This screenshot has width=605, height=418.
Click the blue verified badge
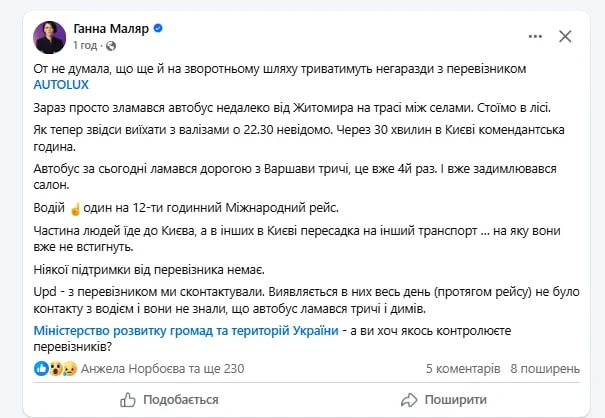[158, 28]
